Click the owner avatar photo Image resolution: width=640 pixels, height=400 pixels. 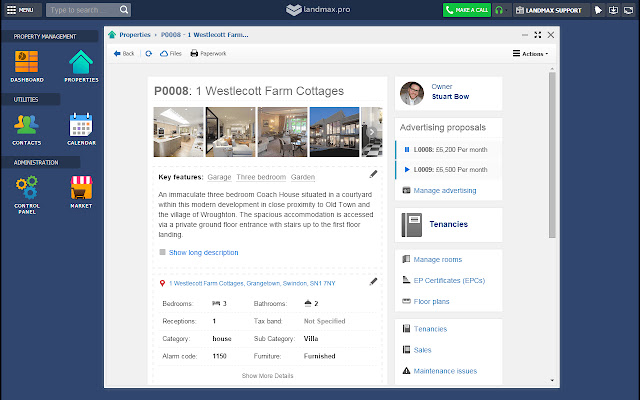pyautogui.click(x=412, y=93)
